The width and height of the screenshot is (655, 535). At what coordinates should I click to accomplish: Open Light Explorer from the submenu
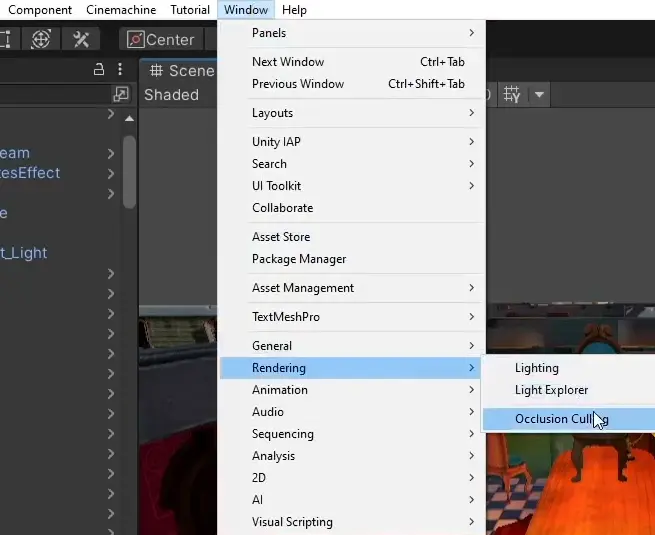tap(551, 390)
